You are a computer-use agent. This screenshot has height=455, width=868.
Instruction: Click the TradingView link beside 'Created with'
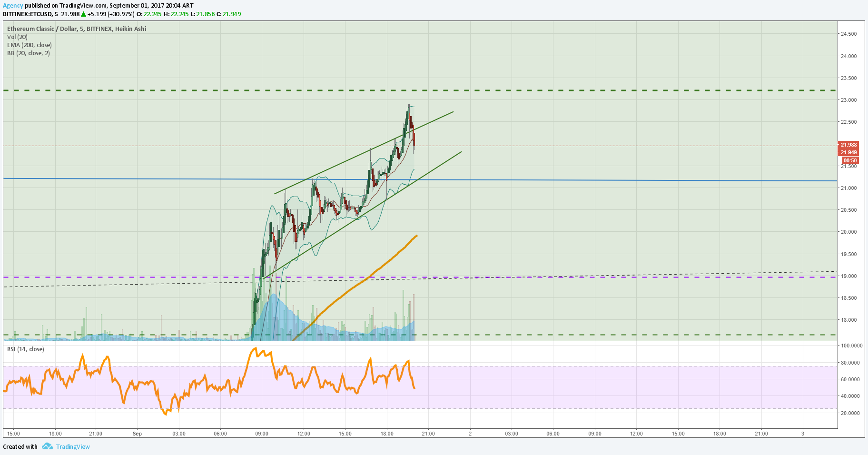[73, 446]
